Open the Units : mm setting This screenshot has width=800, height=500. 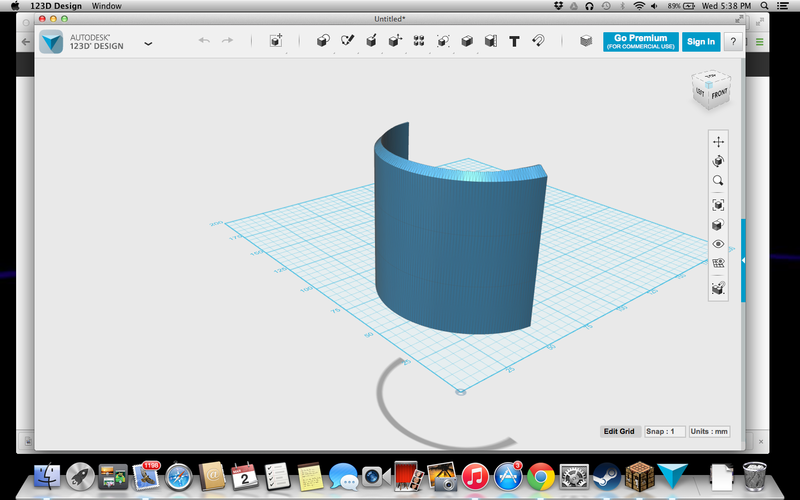click(709, 431)
